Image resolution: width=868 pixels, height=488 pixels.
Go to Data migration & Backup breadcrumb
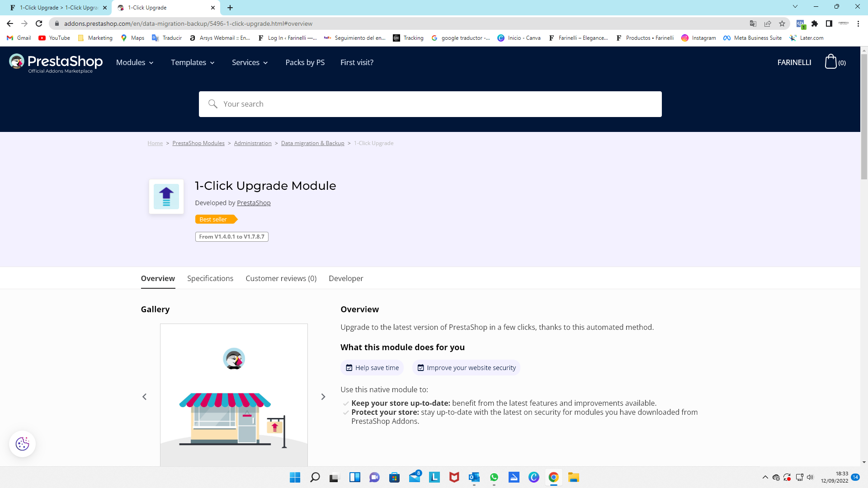(312, 143)
